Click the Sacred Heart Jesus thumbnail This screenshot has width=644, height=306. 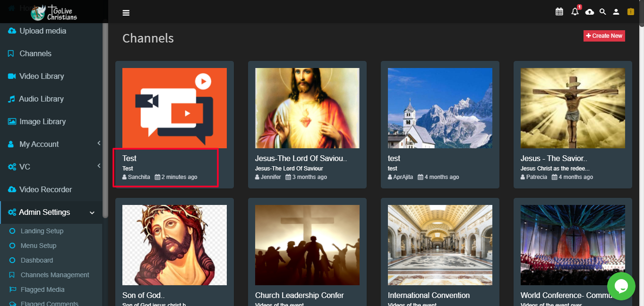click(307, 108)
